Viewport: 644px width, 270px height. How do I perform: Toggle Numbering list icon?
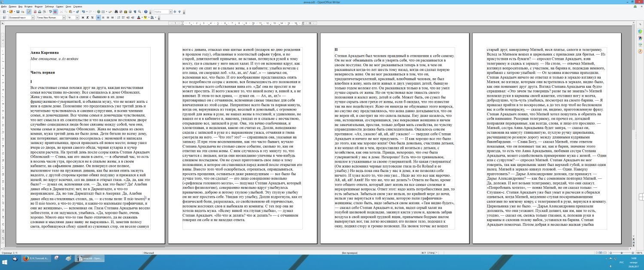pyautogui.click(x=118, y=18)
